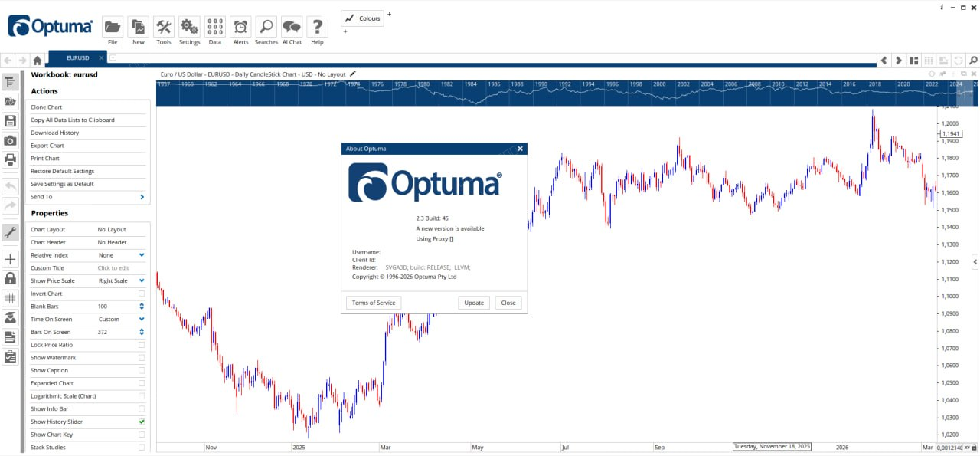
Task: Enable the Show Chart Key checkbox
Action: tap(142, 435)
